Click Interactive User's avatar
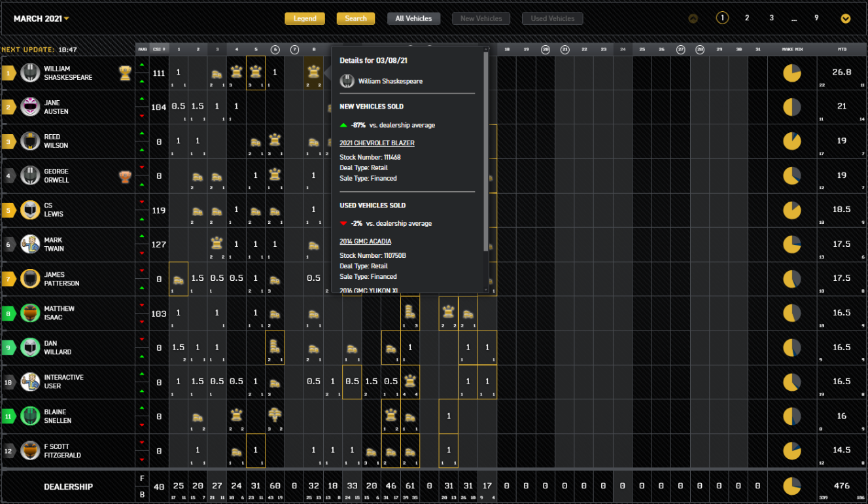Image resolution: width=868 pixels, height=504 pixels. (x=30, y=382)
